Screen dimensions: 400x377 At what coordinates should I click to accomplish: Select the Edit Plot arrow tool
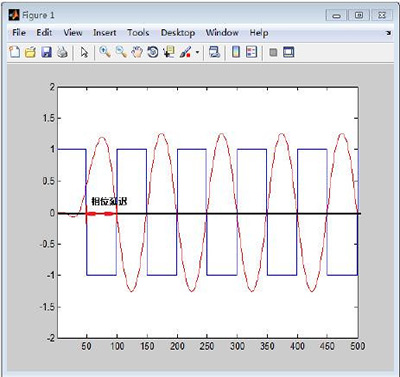(84, 52)
